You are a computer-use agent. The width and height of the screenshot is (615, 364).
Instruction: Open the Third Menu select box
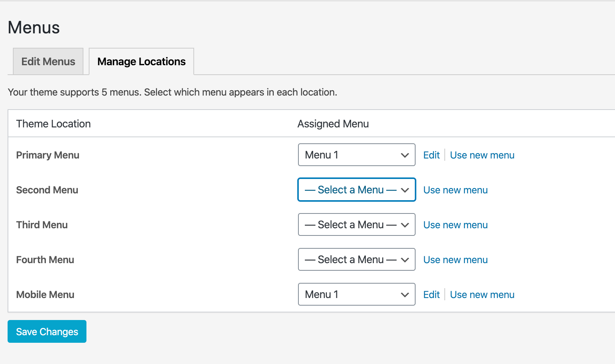point(356,224)
